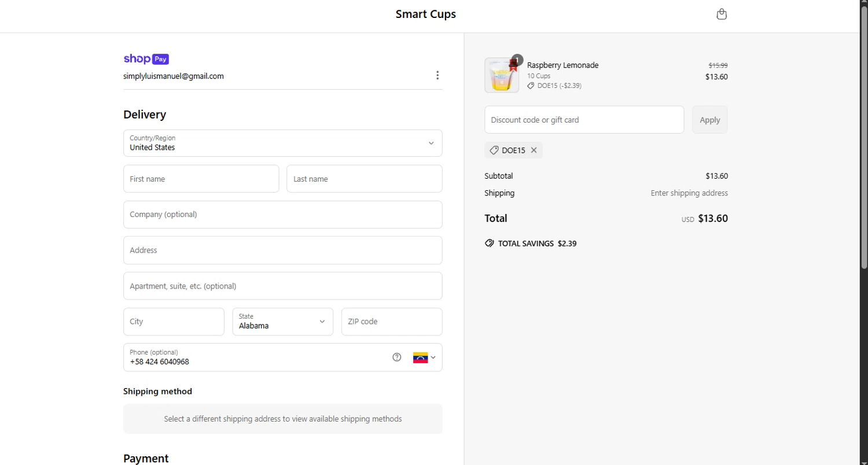Open the three-dot account options menu
868x465 pixels.
point(437,75)
